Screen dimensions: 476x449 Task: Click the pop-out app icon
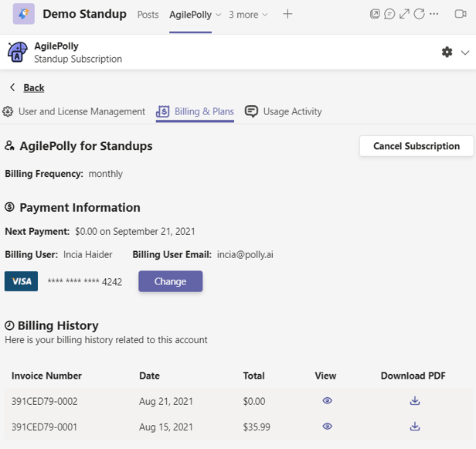pos(375,14)
